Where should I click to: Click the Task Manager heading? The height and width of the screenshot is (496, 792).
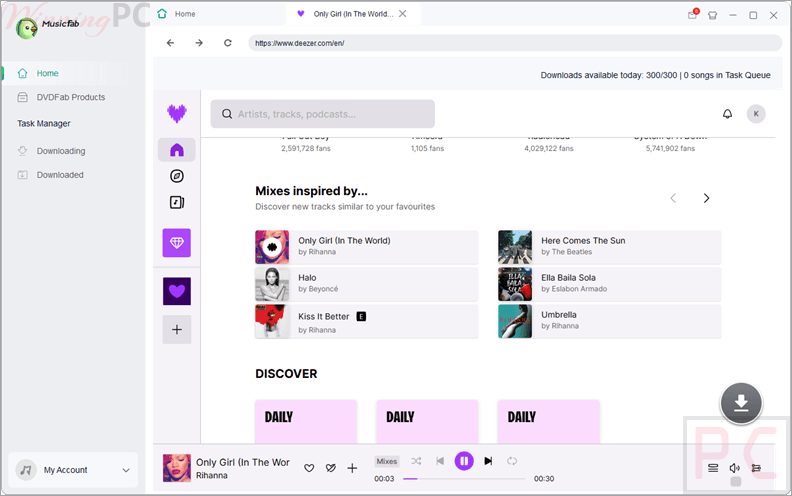[44, 123]
